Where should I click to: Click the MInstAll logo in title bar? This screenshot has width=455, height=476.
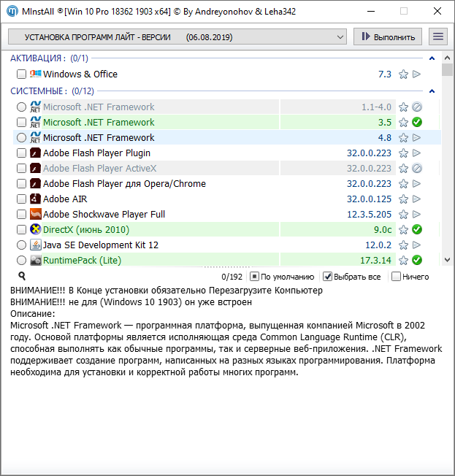tap(12, 12)
